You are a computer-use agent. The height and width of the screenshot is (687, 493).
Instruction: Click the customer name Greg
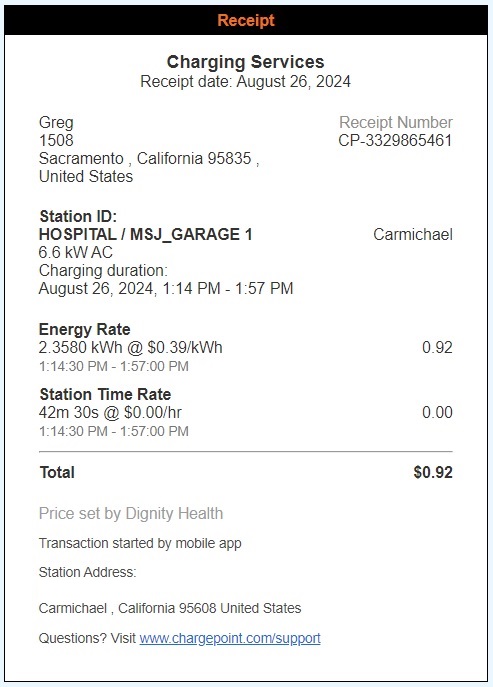[x=56, y=123]
